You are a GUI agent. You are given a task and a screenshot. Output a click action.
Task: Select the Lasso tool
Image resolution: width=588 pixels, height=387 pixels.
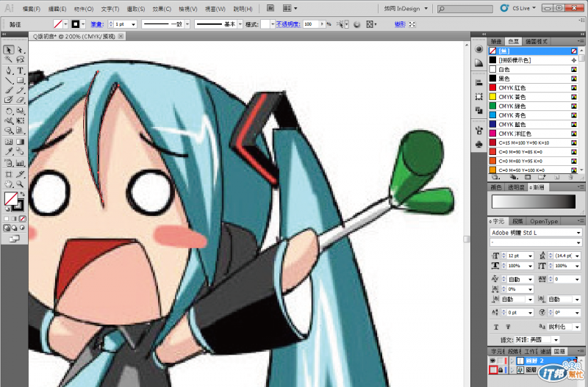click(20, 59)
